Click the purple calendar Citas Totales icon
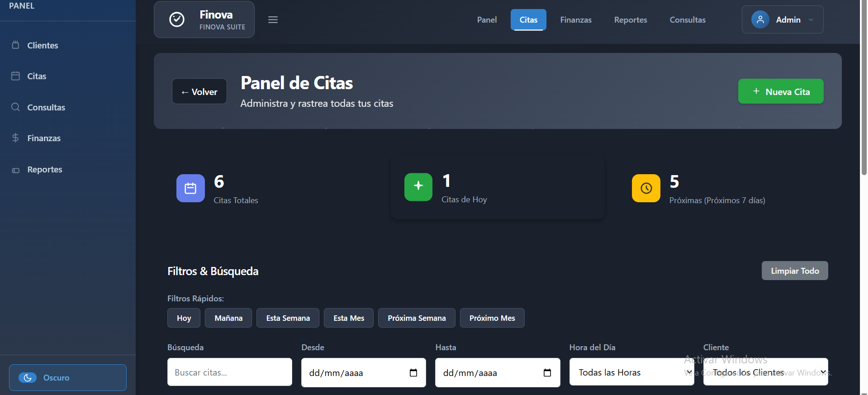This screenshot has height=395, width=868. point(190,188)
